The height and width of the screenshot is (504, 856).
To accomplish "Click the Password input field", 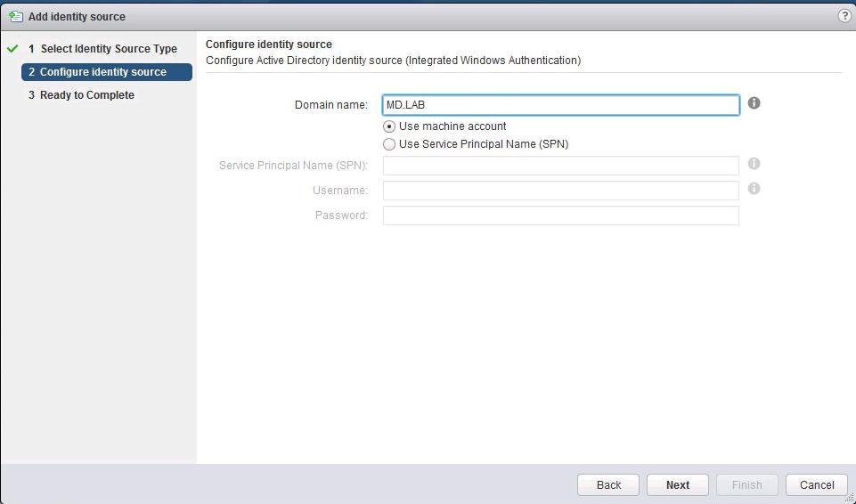I will point(561,215).
